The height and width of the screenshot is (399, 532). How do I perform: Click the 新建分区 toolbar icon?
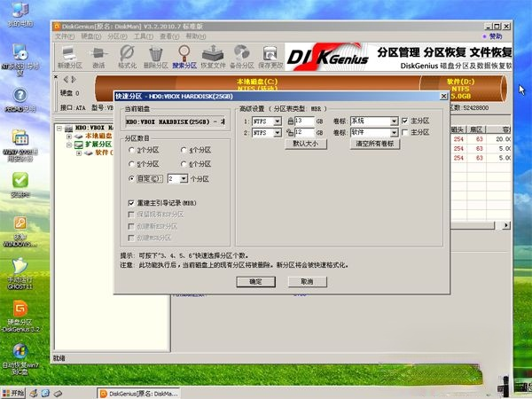[69, 57]
